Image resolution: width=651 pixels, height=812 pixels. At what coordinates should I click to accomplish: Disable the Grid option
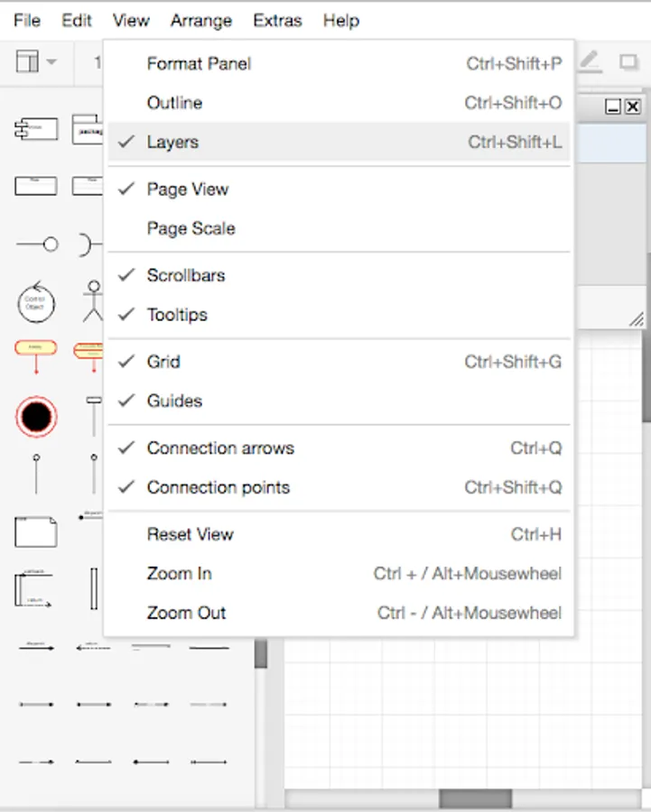pos(163,362)
